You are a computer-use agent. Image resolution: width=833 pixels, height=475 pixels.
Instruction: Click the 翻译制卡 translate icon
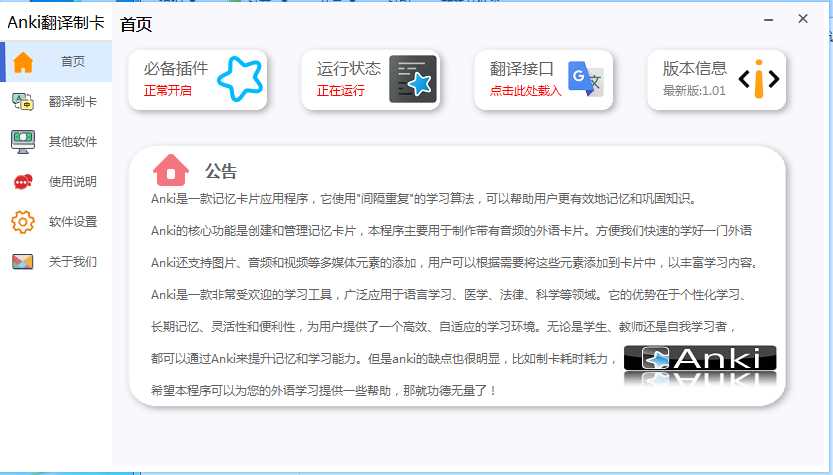[x=23, y=101]
